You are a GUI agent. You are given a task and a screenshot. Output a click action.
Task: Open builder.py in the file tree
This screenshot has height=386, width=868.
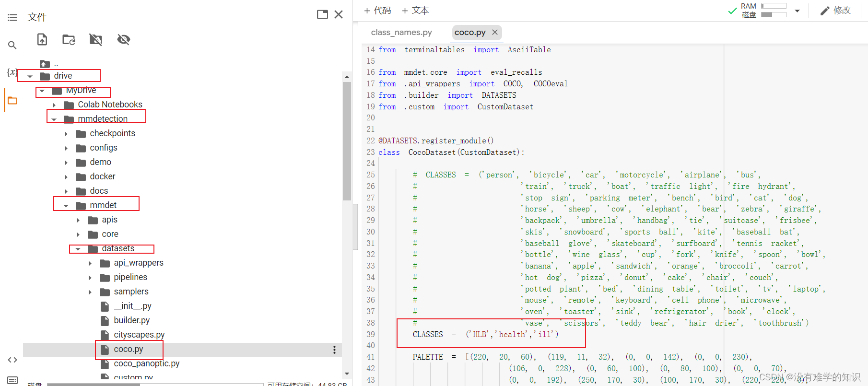[x=132, y=320]
